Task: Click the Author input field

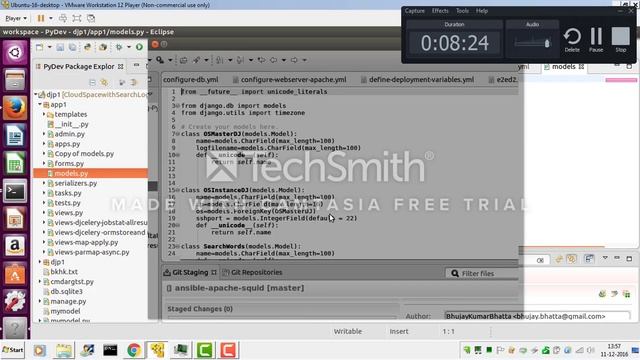Action: 537,316
